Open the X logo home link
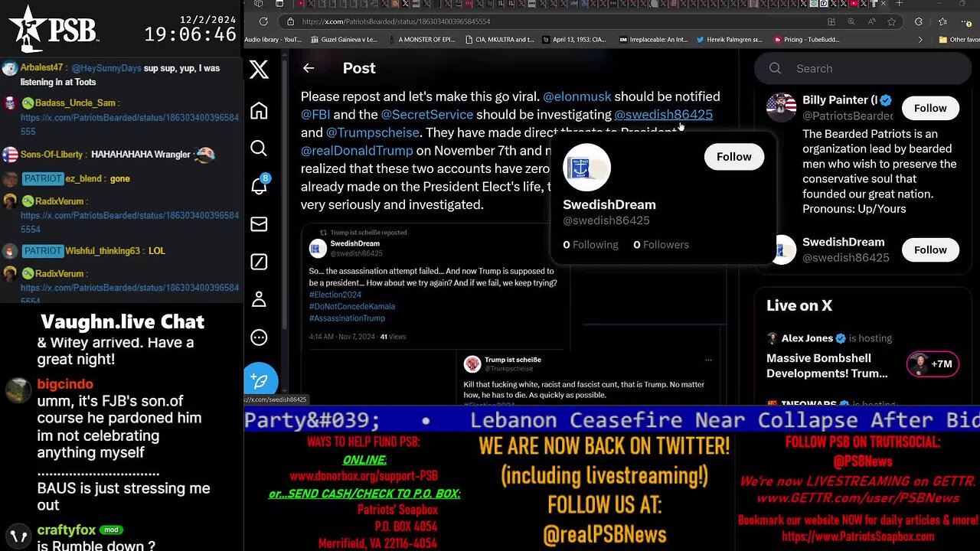The image size is (980, 551). click(x=259, y=69)
